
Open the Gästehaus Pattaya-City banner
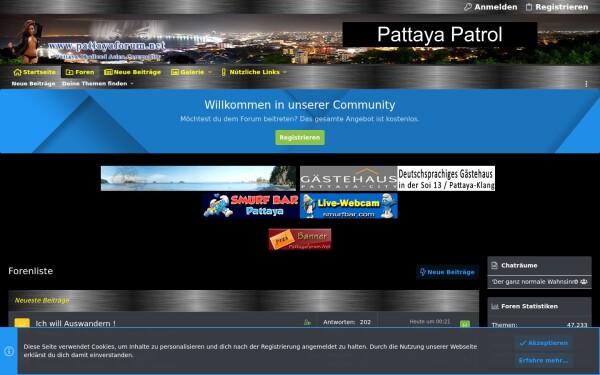pyautogui.click(x=397, y=178)
